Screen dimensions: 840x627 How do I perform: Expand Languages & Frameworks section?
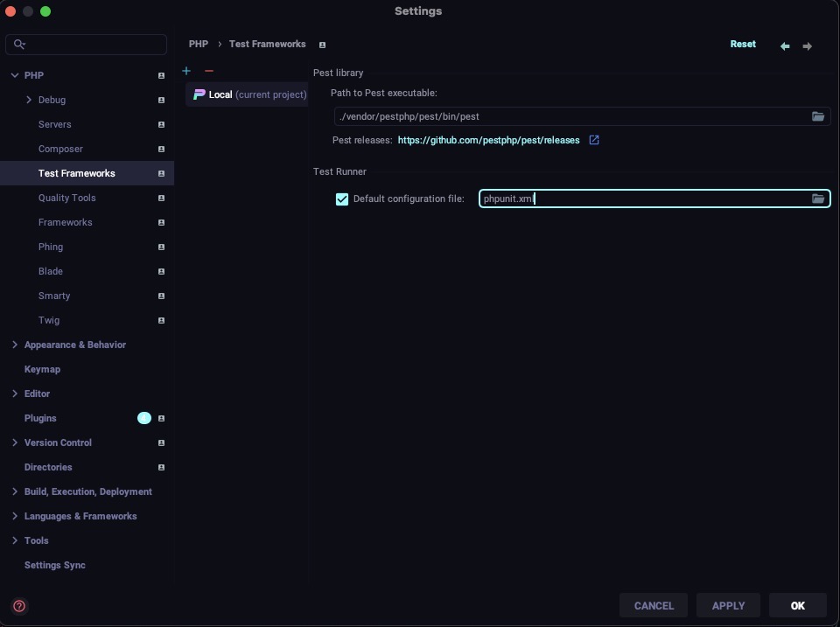(x=15, y=516)
